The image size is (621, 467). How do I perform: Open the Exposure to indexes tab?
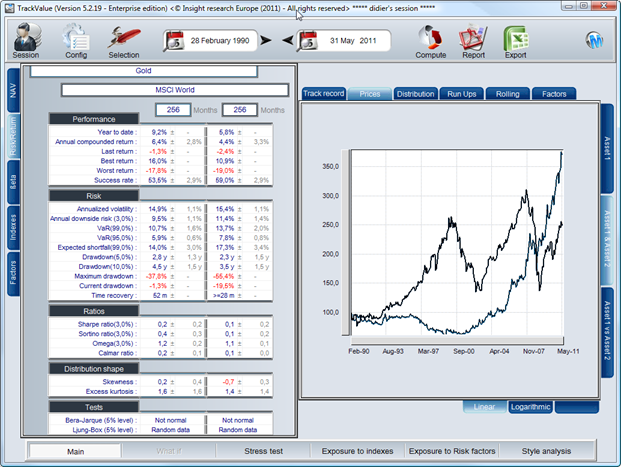tap(357, 451)
